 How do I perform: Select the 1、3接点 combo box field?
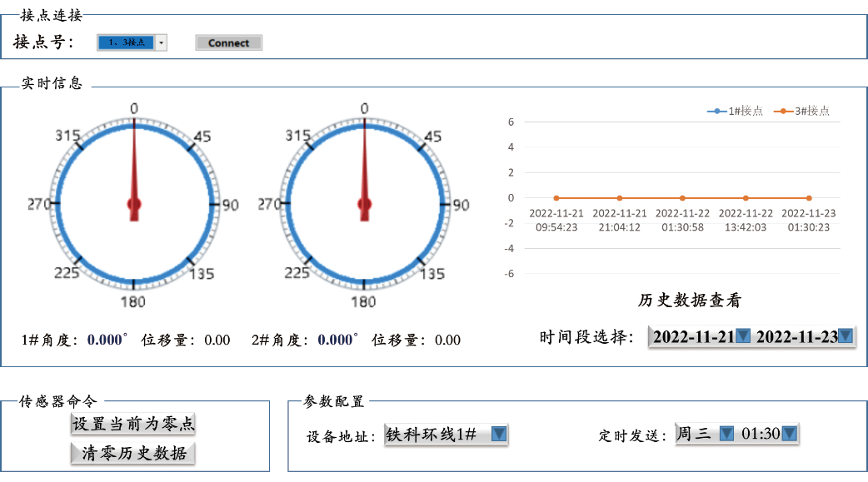click(126, 42)
